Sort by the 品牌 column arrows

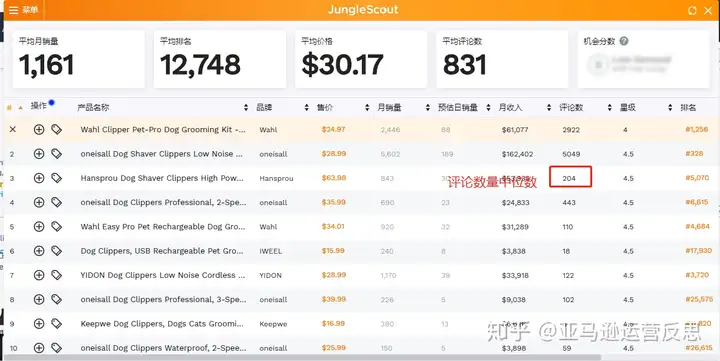click(x=307, y=107)
